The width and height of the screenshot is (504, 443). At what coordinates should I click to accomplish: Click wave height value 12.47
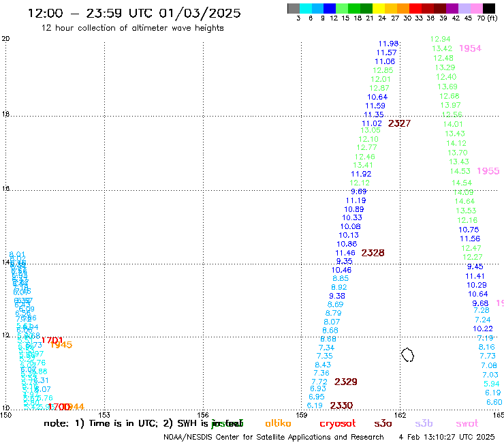click(x=471, y=248)
